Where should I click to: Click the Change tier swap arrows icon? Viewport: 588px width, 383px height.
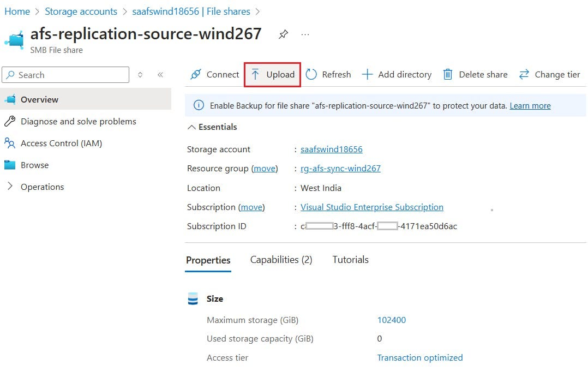(524, 74)
